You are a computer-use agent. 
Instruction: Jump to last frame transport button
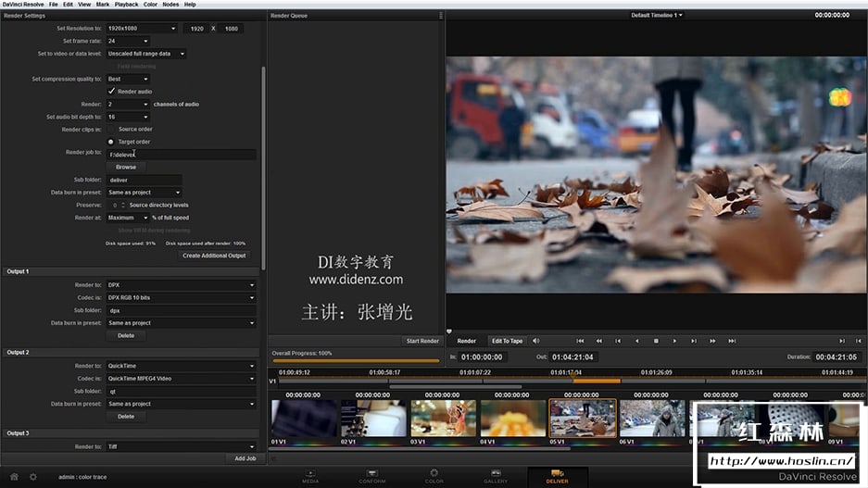coord(733,341)
